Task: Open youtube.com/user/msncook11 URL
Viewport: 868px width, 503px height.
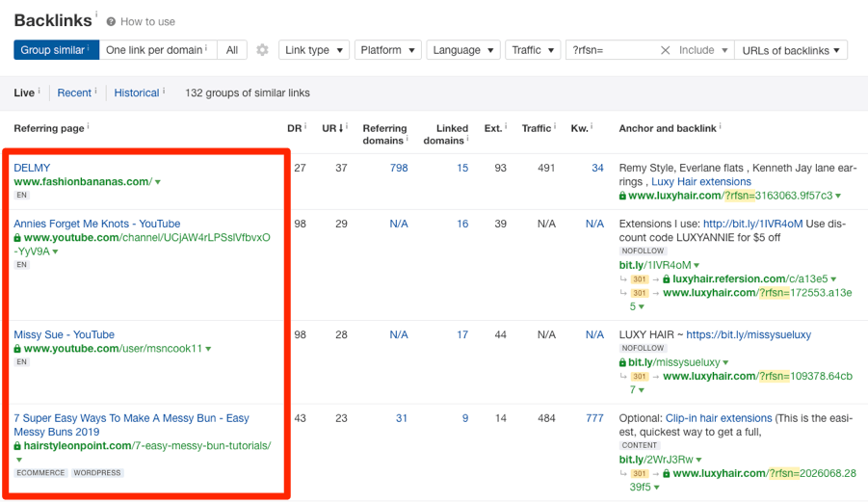Action: coord(113,349)
